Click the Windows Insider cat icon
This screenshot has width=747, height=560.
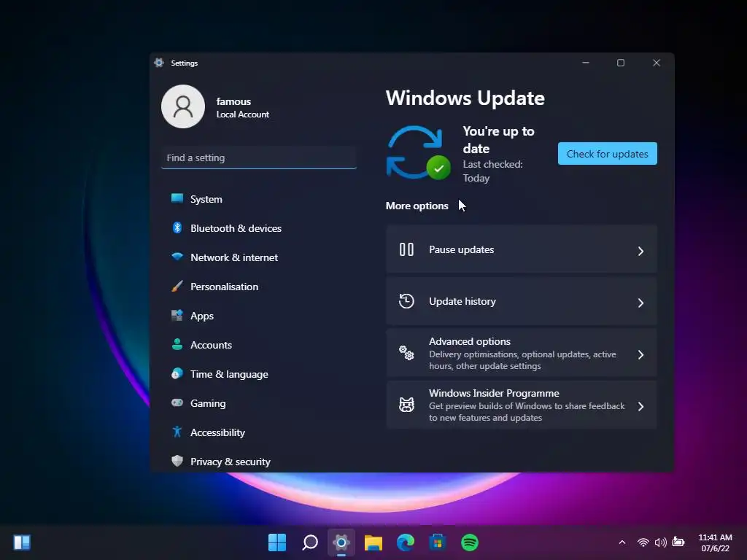pyautogui.click(x=406, y=405)
